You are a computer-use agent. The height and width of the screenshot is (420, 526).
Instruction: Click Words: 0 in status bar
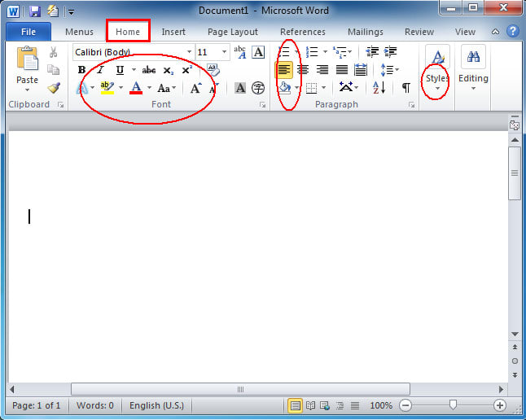95,405
